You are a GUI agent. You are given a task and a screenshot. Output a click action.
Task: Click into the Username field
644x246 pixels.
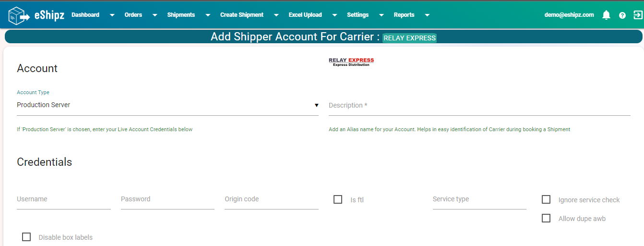click(x=64, y=199)
